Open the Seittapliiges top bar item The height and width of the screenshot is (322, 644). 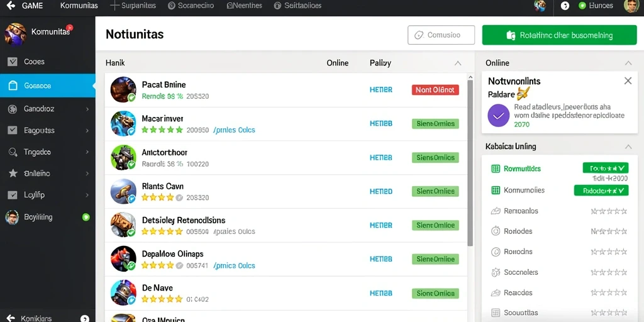coord(297,6)
